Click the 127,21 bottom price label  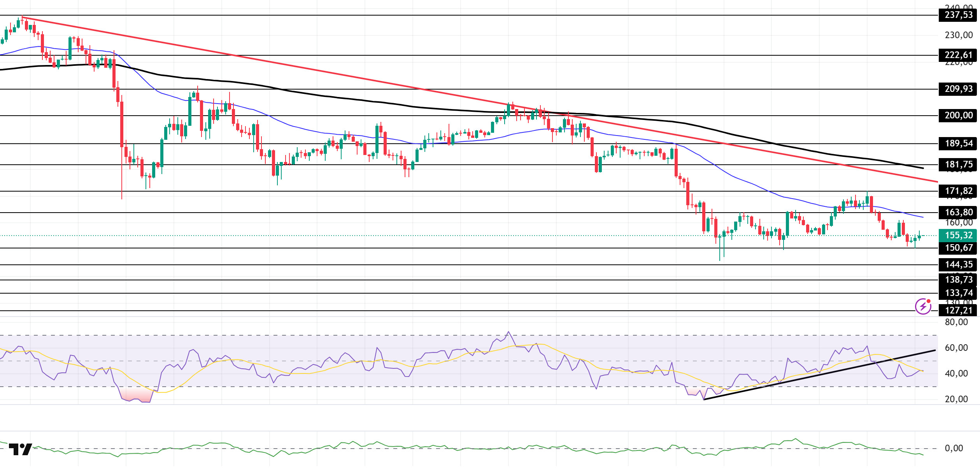(959, 310)
